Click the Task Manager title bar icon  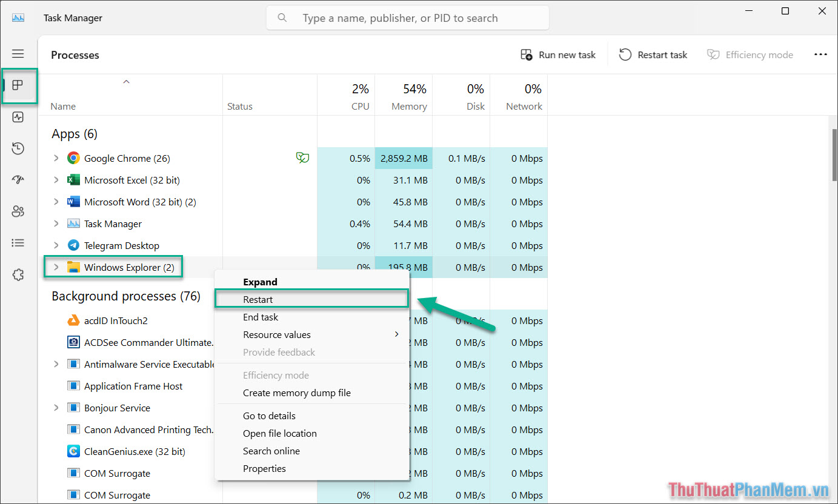[x=18, y=18]
